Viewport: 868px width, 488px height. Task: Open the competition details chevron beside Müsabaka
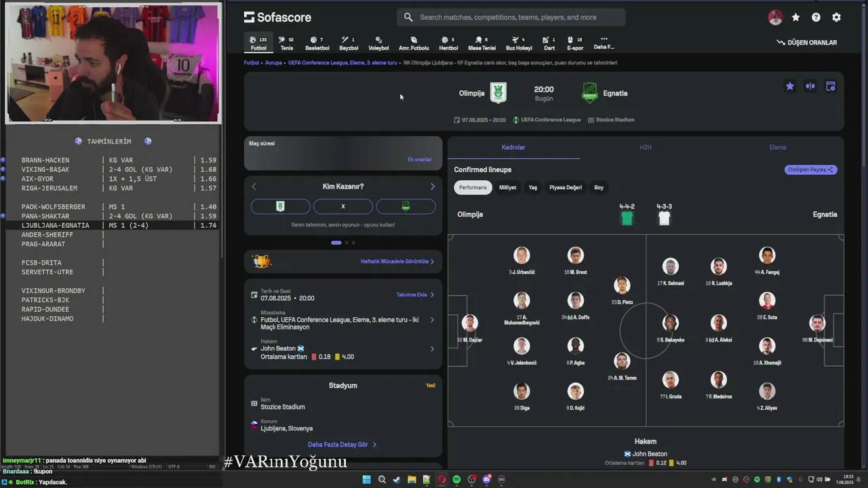click(x=432, y=320)
